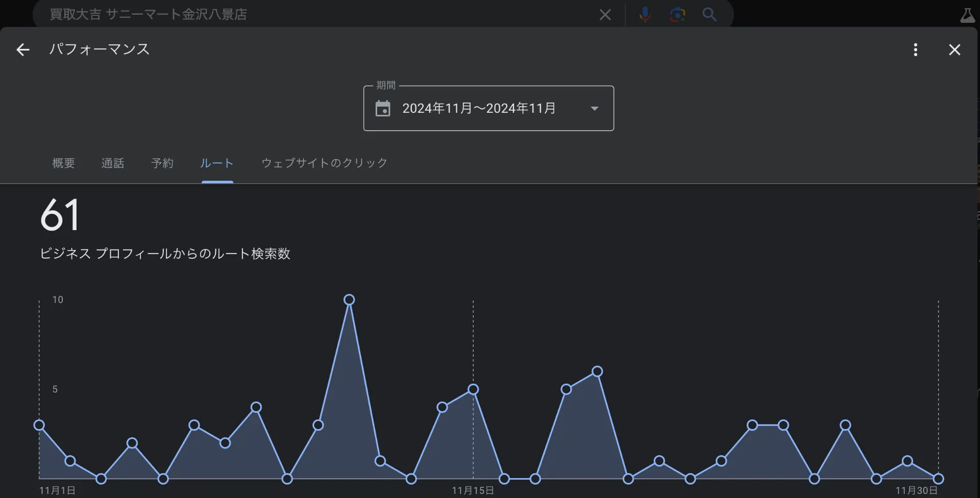The height and width of the screenshot is (498, 980).
Task: Close the performance panel with X
Action: 954,49
